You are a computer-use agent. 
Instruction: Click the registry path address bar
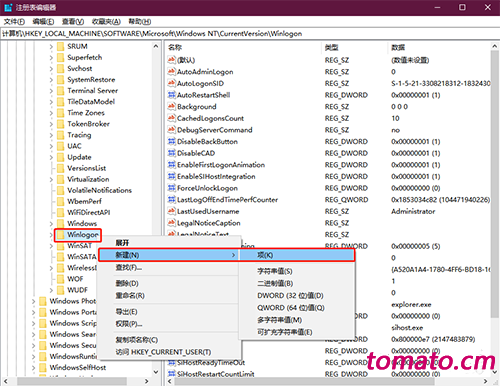[x=250, y=34]
